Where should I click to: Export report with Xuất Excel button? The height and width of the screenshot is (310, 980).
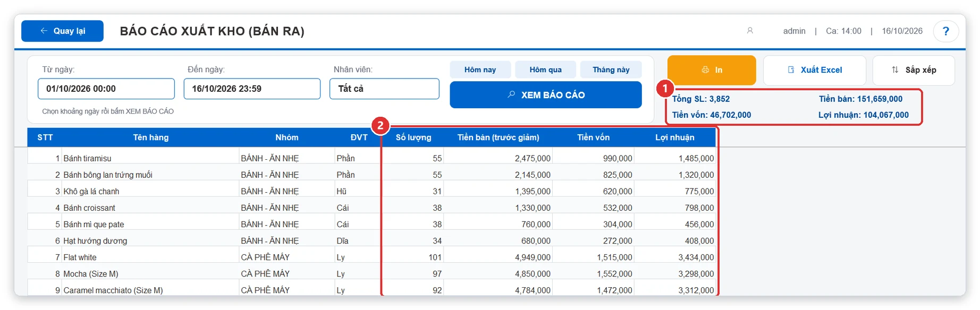tap(815, 70)
